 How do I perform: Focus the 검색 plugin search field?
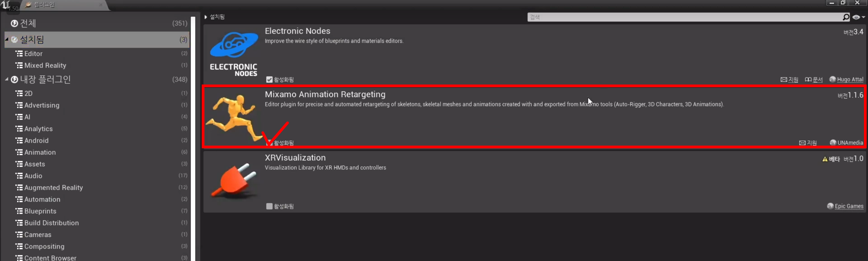pos(685,17)
